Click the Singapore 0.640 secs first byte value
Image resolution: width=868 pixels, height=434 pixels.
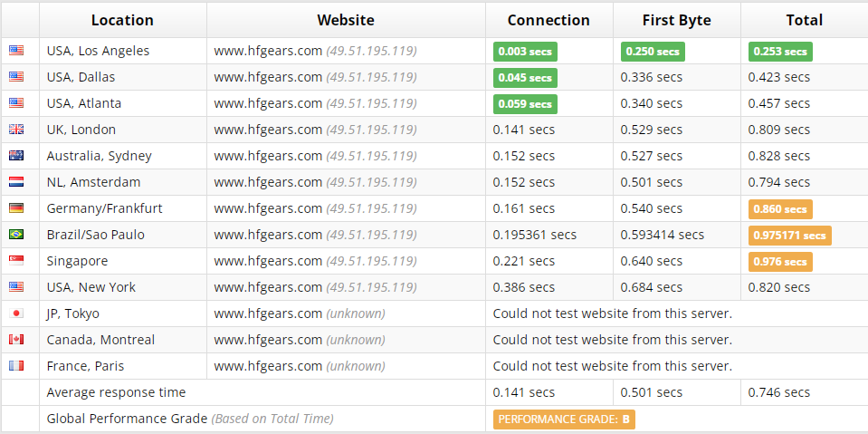click(x=652, y=261)
